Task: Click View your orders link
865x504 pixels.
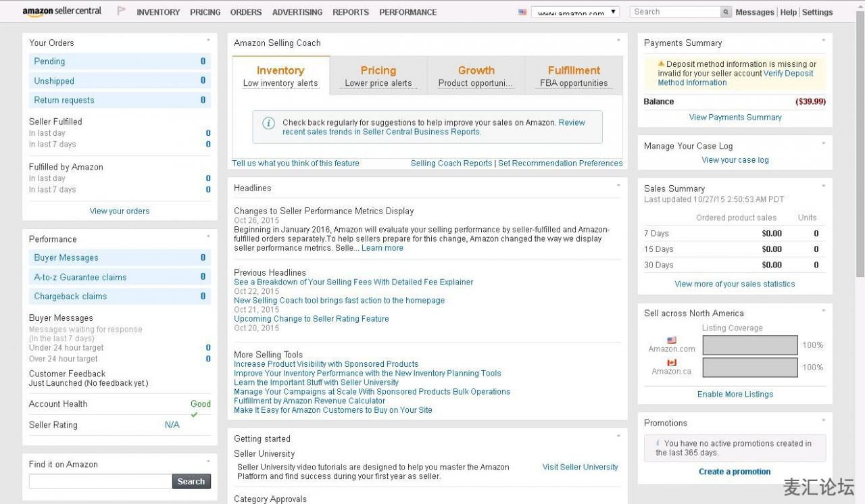Action: point(120,211)
